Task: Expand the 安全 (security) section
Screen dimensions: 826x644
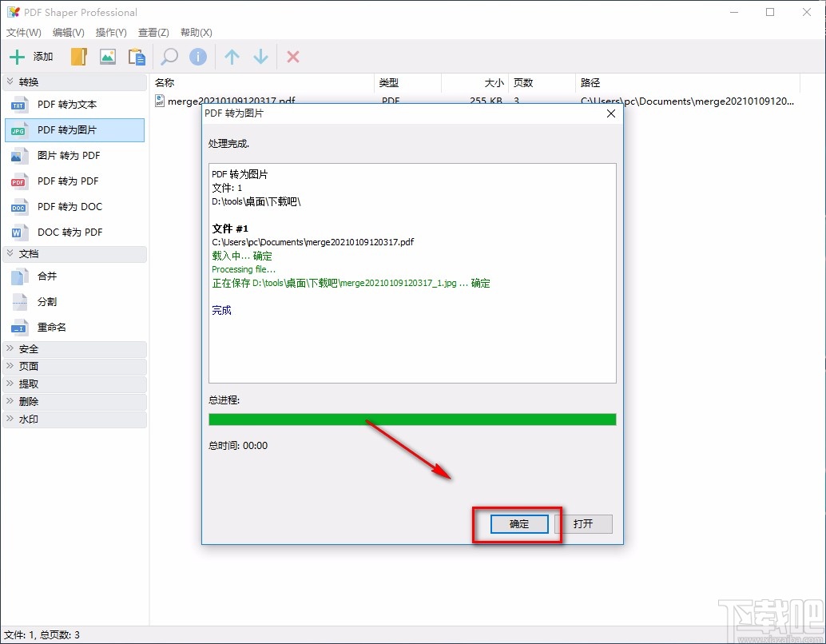Action: click(74, 349)
